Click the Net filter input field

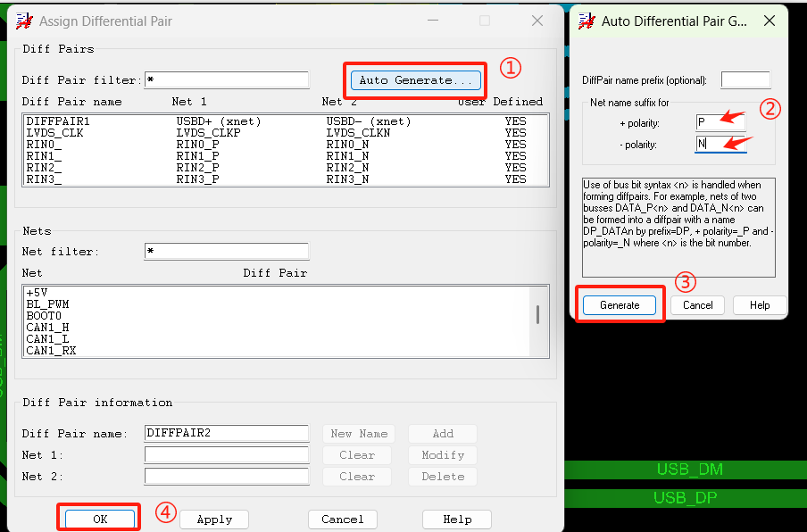227,251
